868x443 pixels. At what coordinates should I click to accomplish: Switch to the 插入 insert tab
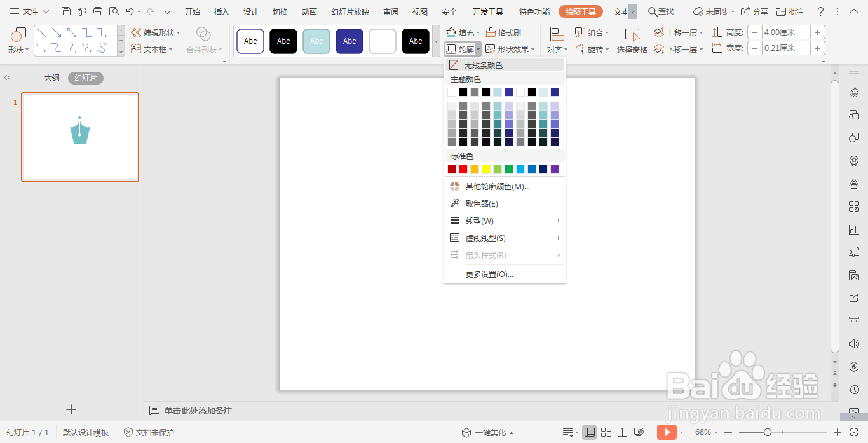[x=222, y=11]
